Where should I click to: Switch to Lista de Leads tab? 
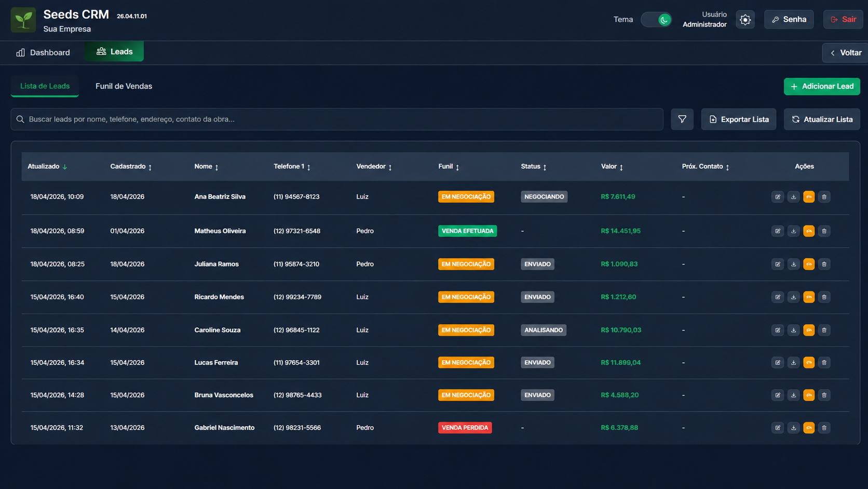[45, 86]
